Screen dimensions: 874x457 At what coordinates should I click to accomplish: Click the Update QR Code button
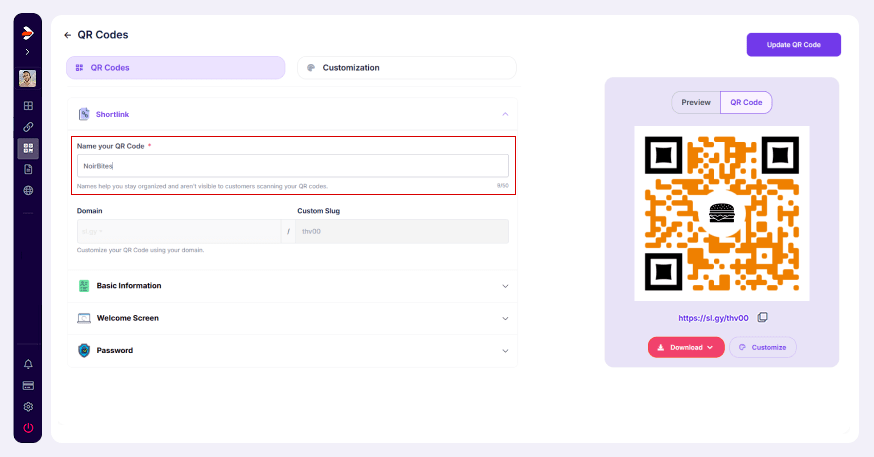794,45
